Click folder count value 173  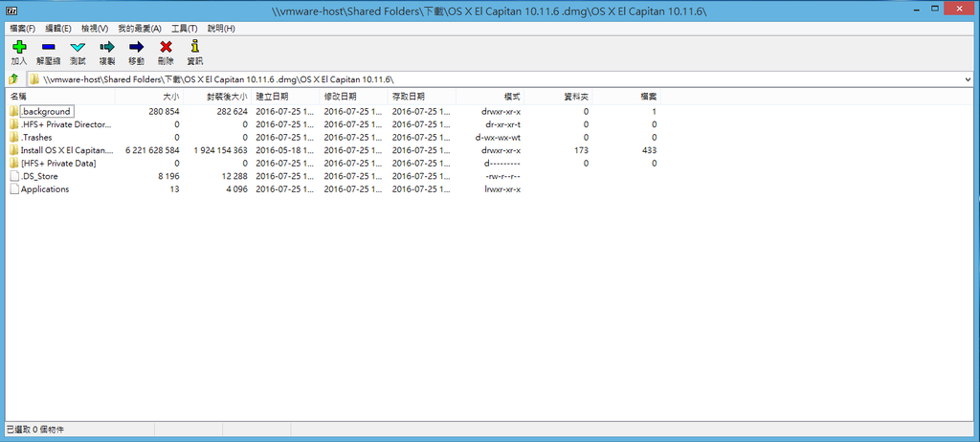tap(581, 150)
